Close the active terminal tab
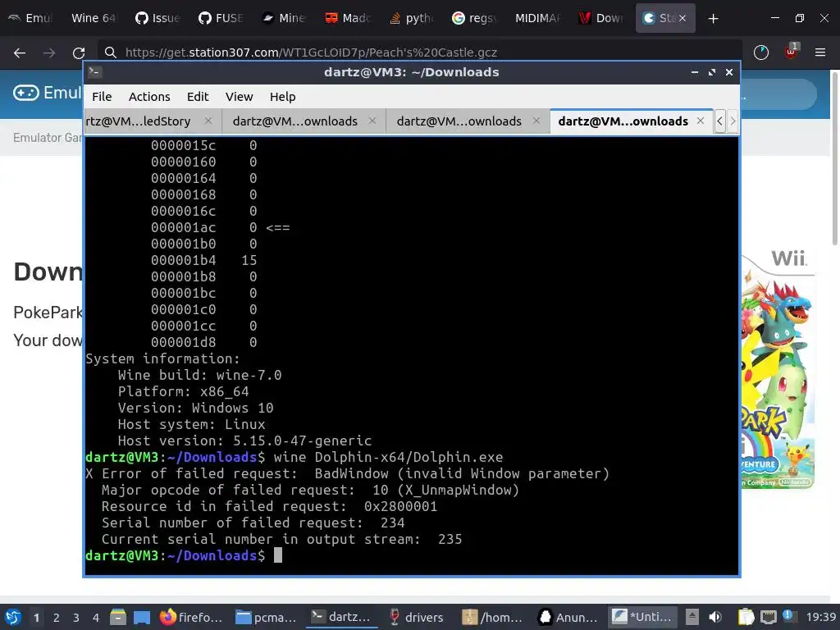 [x=701, y=121]
